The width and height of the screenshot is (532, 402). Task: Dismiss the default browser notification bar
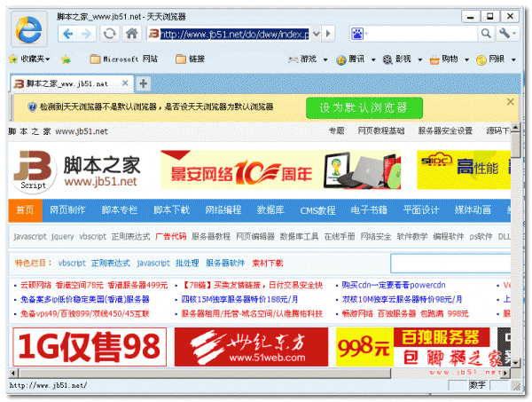tap(510, 101)
